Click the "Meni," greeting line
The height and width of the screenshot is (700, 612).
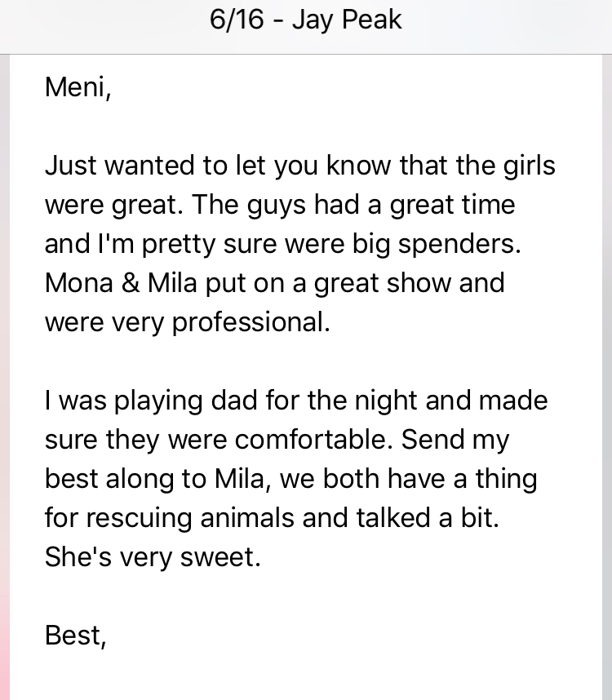click(x=78, y=86)
